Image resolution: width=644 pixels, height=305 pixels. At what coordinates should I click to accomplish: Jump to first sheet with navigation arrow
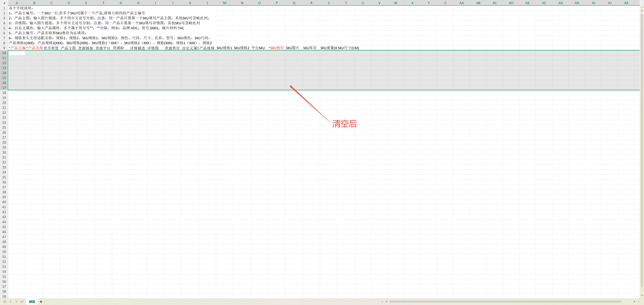(5, 302)
